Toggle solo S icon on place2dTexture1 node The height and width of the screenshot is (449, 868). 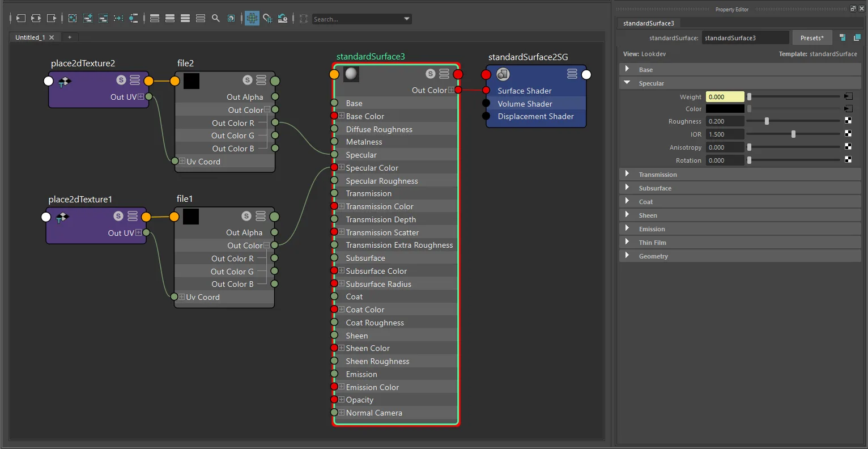118,216
